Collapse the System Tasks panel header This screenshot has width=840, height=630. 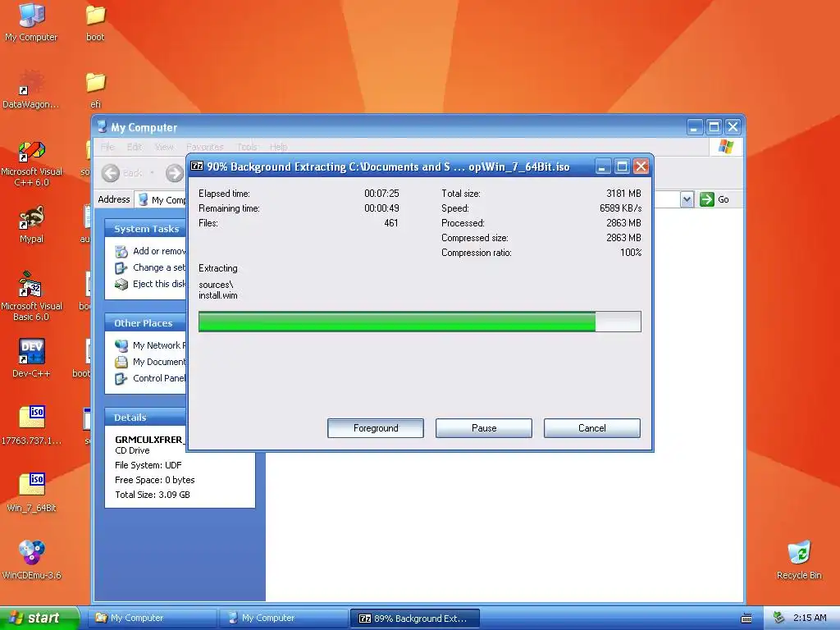pyautogui.click(x=145, y=229)
